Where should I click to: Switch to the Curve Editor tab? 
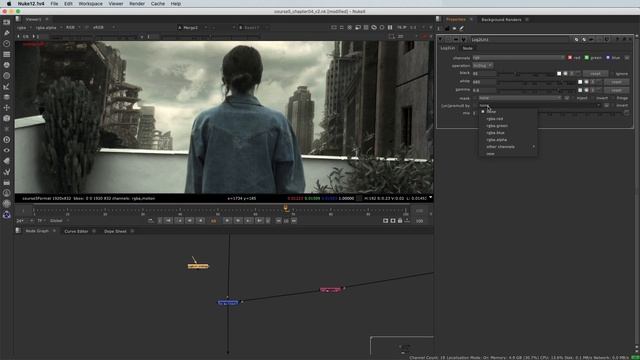pos(76,231)
